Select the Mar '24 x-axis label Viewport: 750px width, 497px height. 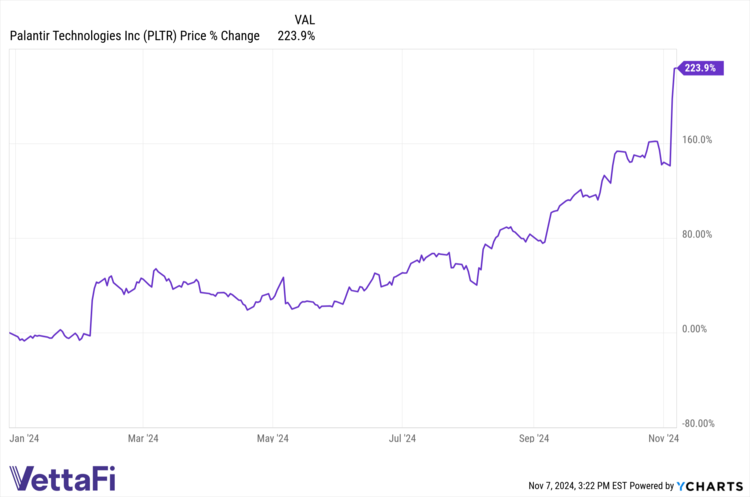coord(144,438)
